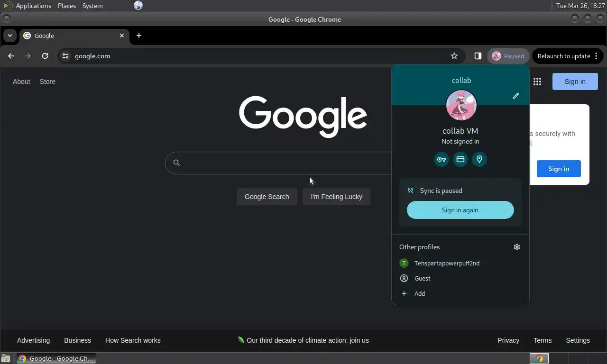Add a new Chrome profile

pos(460,293)
